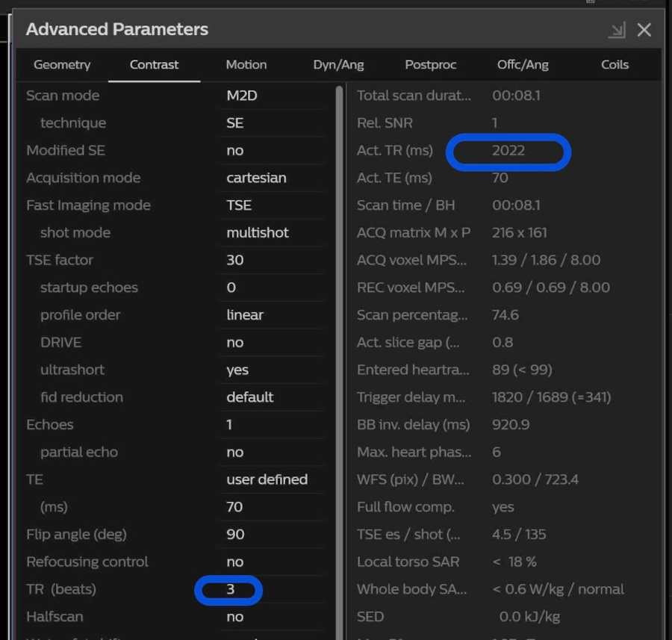Open Fast Imaging mode TSE selector
The width and height of the screenshot is (672, 640).
[273, 205]
